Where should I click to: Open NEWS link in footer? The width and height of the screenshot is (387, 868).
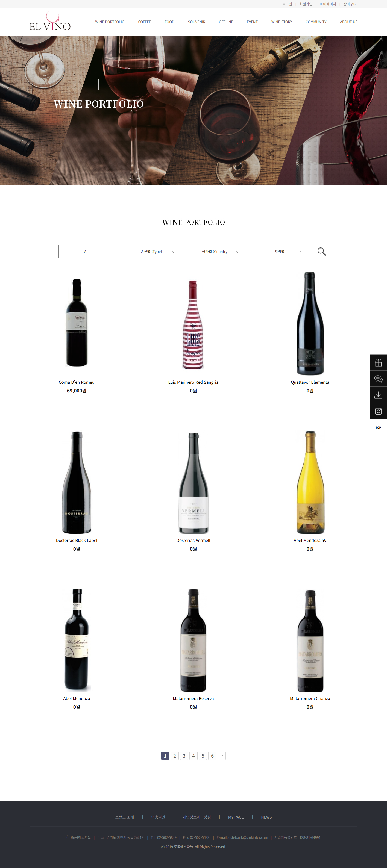(x=266, y=817)
